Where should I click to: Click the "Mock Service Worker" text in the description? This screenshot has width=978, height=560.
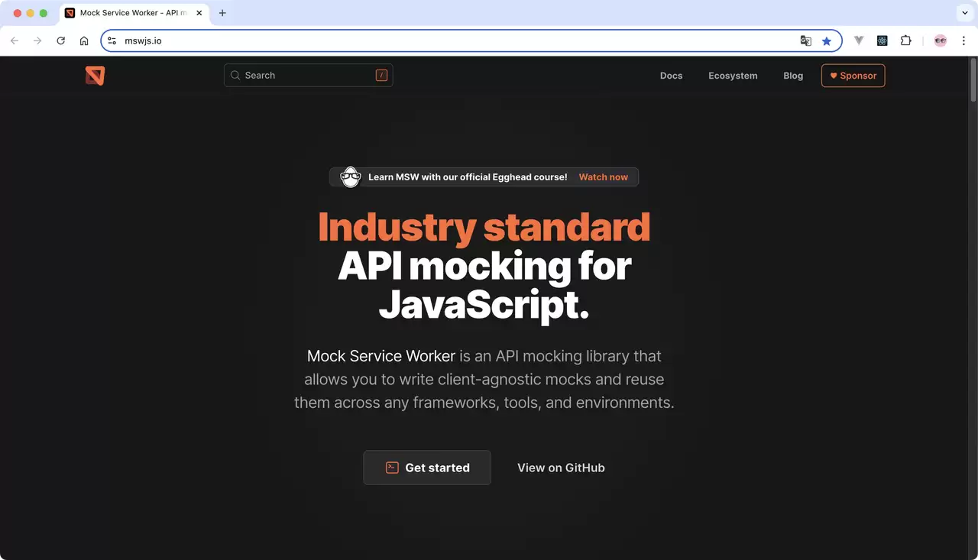click(381, 356)
